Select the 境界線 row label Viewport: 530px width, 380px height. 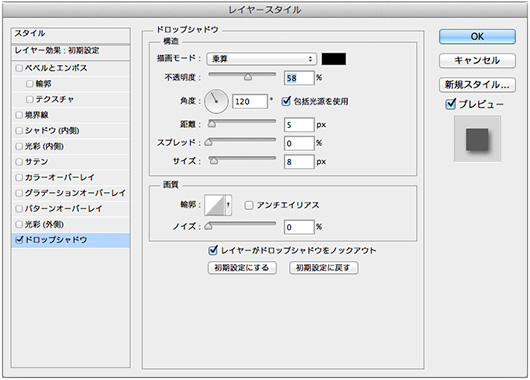(37, 115)
